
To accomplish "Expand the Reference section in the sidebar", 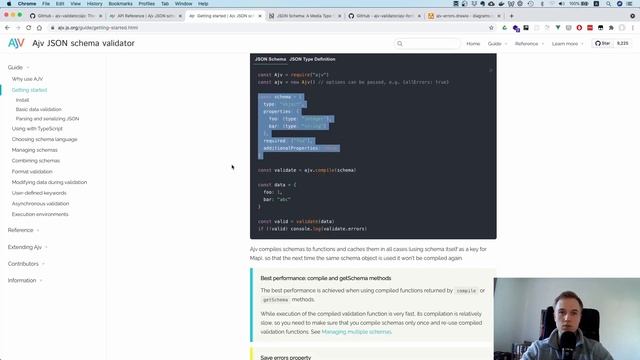I will click(23, 230).
